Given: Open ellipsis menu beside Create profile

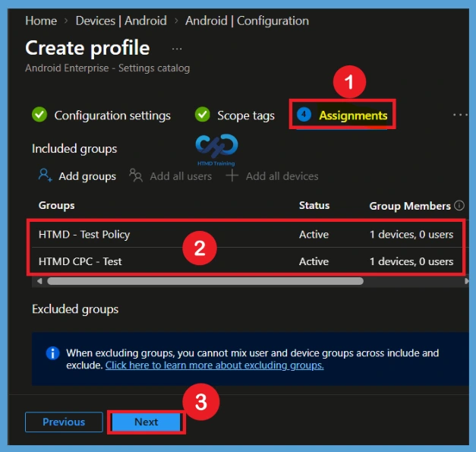Looking at the screenshot, I should click(x=177, y=49).
